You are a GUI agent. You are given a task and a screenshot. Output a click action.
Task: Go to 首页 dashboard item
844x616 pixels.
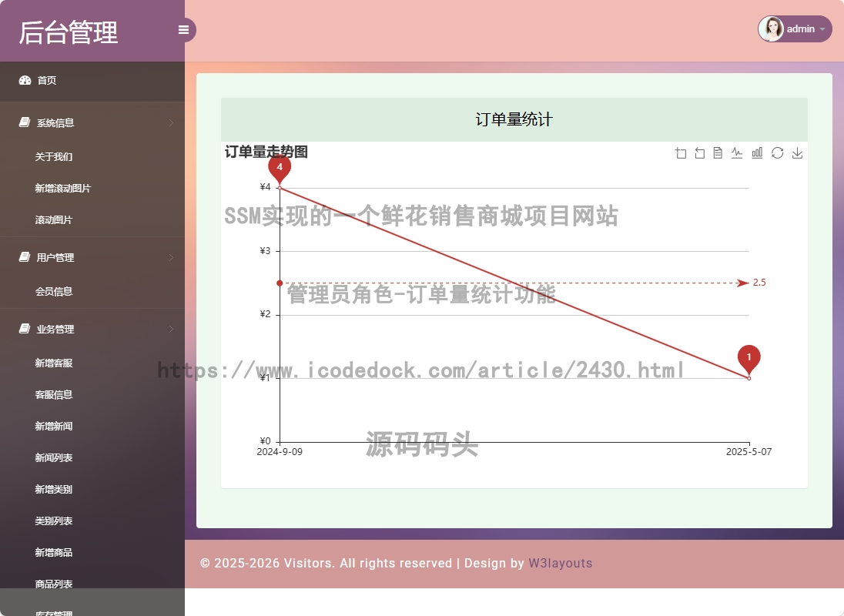click(x=92, y=81)
